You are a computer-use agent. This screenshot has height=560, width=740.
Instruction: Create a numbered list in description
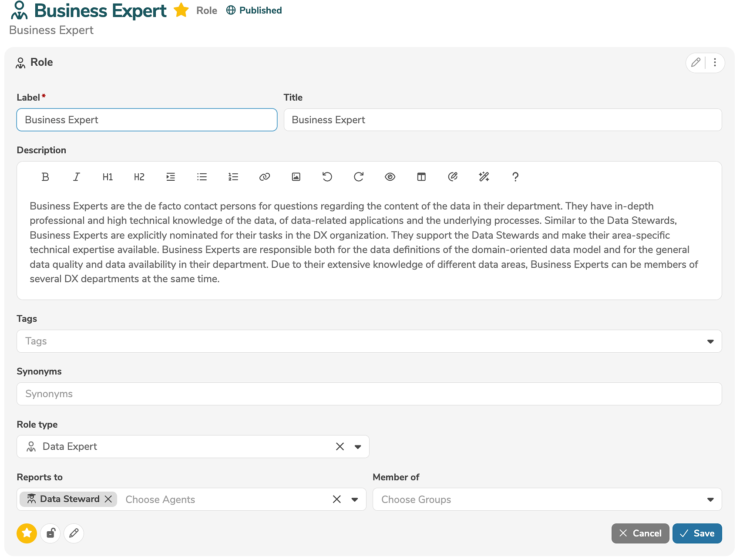233,177
